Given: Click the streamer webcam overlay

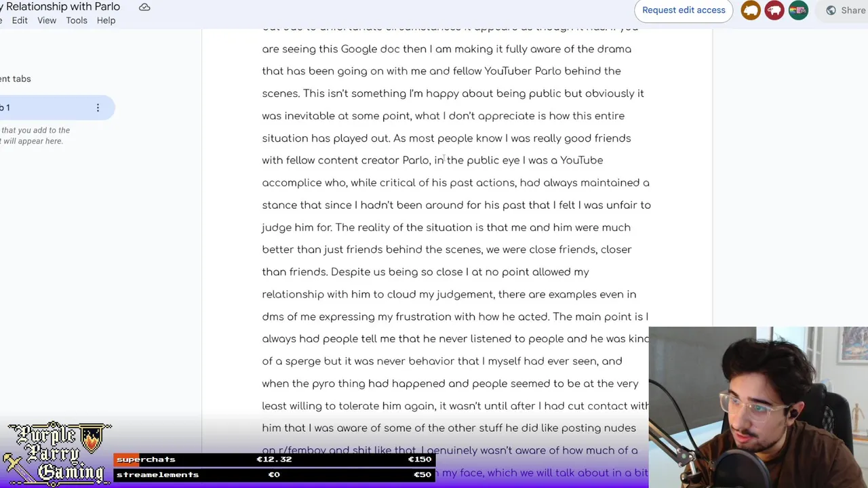Looking at the screenshot, I should tap(758, 407).
